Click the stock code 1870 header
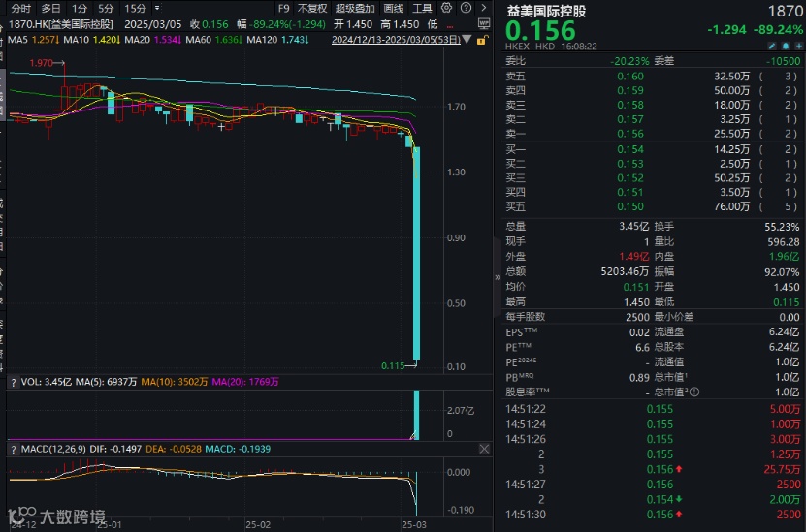Screen dimensions: 806x532 [x=785, y=11]
